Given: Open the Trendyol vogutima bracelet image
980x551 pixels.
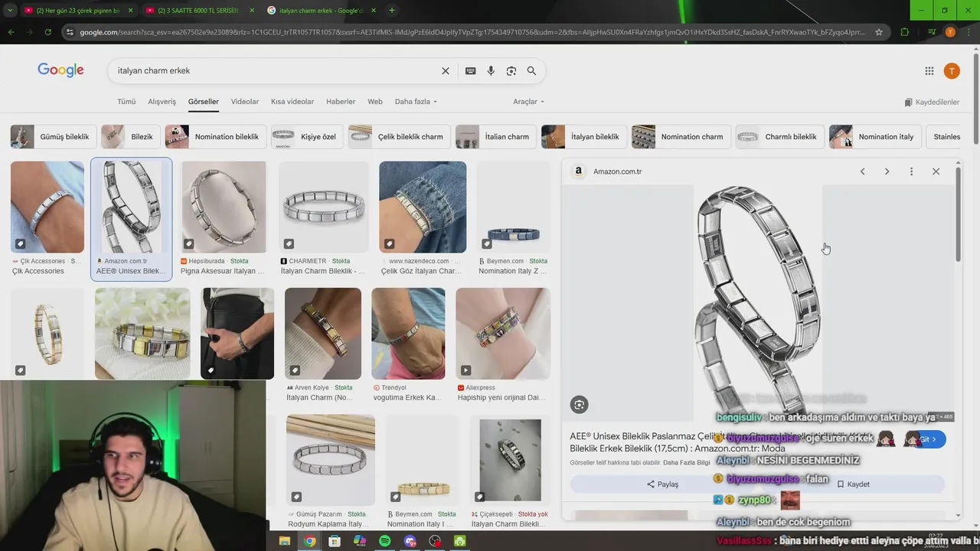Looking at the screenshot, I should point(408,334).
